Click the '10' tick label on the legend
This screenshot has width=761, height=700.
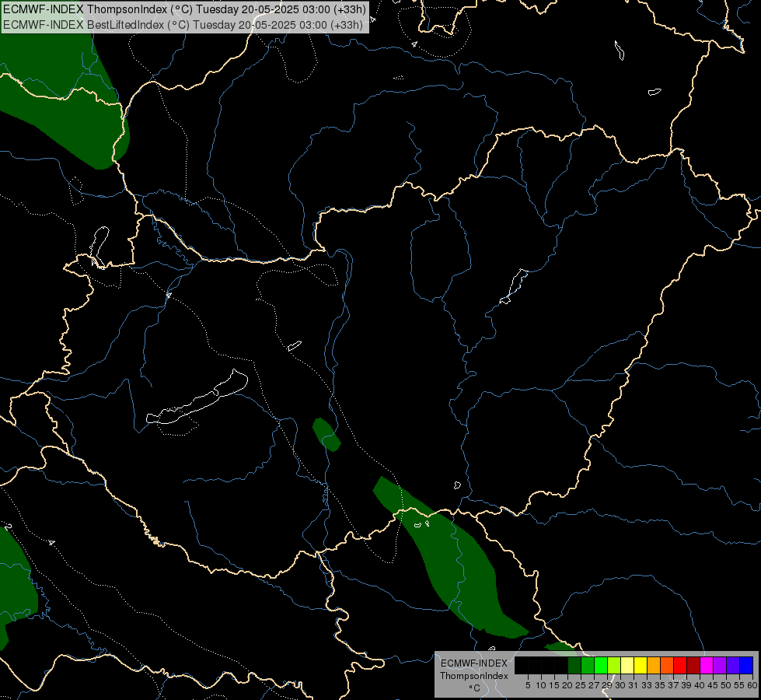[541, 685]
